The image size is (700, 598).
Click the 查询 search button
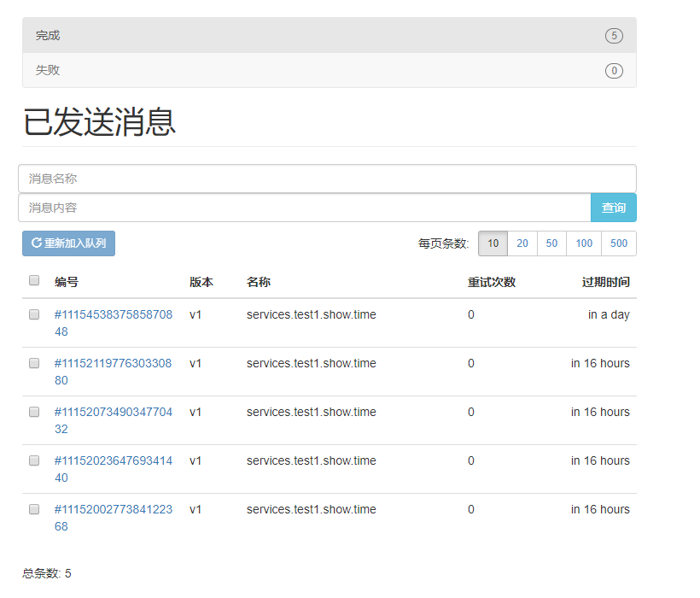[x=614, y=208]
